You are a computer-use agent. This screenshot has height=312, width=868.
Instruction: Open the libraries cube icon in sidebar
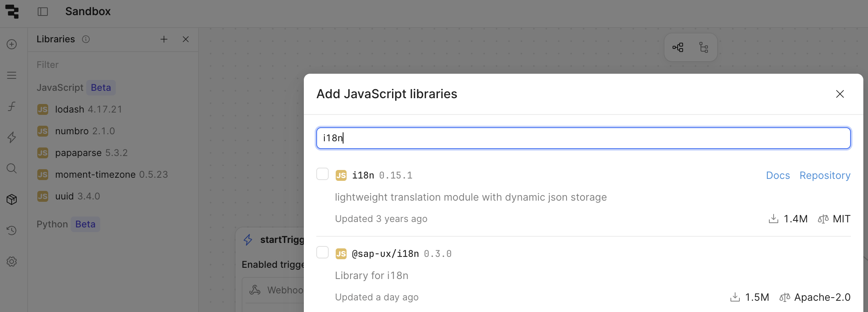12,199
